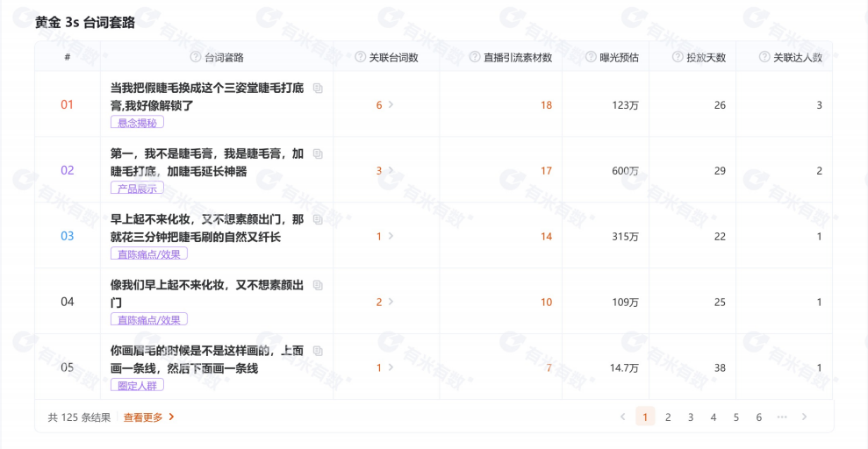Go to pagination page 1
Viewport: 868px width, 449px height.
point(645,417)
